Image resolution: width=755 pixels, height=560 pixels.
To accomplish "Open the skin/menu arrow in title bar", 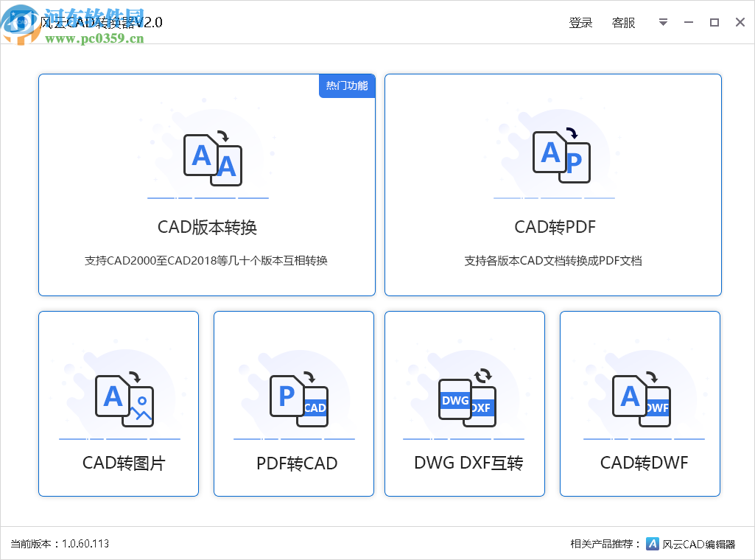I will click(x=662, y=22).
